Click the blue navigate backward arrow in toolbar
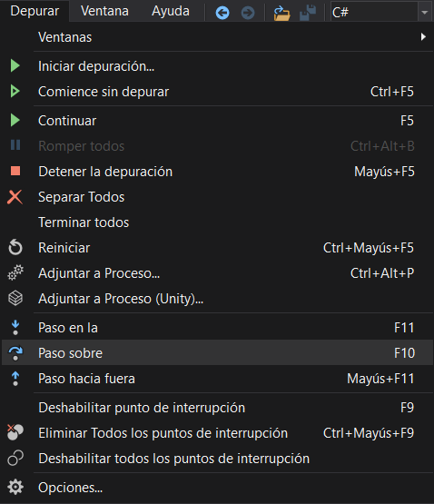 (222, 13)
